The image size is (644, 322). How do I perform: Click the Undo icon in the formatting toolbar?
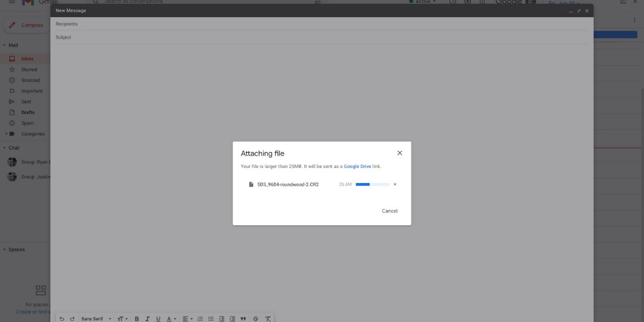pos(62,319)
